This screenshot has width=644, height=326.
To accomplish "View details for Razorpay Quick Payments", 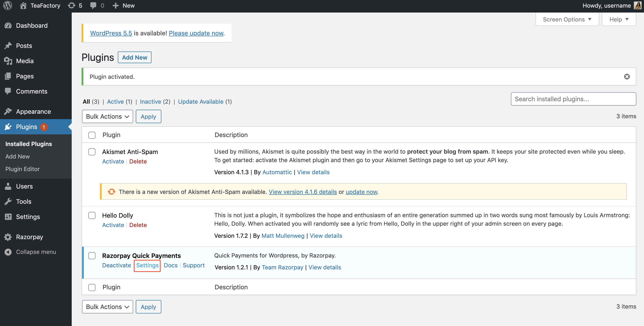I will [x=324, y=267].
